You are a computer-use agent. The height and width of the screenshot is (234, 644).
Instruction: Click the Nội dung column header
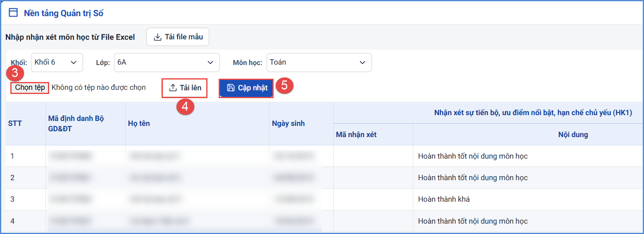(x=573, y=135)
